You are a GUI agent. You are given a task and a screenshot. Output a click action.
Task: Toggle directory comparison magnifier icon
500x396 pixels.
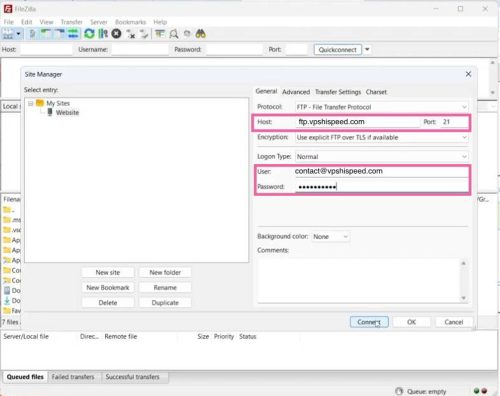(174, 34)
